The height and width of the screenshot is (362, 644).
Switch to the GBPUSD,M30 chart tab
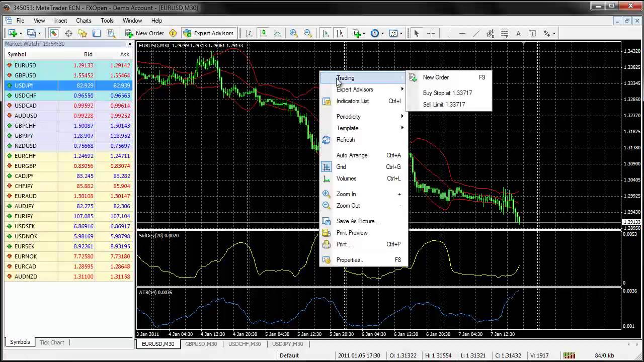[201, 344]
